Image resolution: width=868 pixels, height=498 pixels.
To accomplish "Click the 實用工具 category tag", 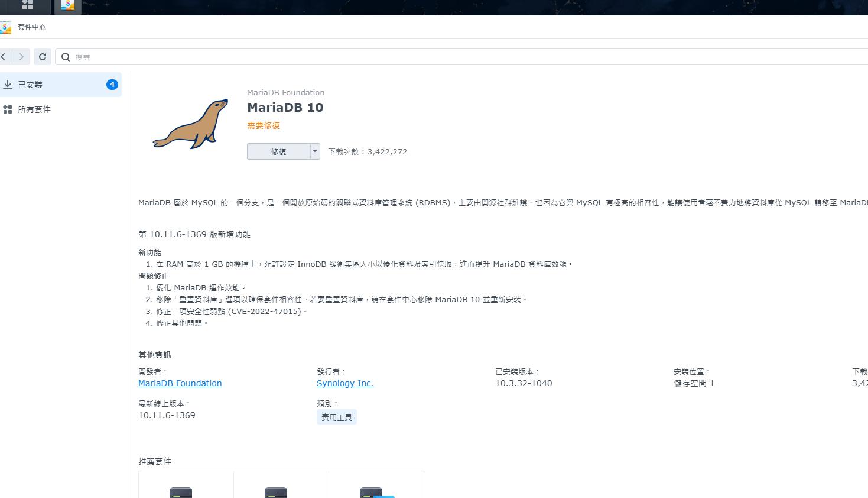I will (336, 417).
